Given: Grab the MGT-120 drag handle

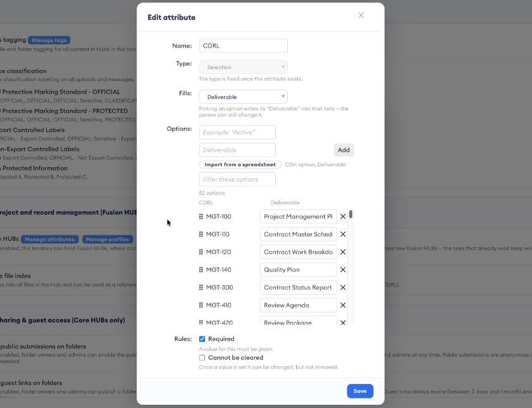Looking at the screenshot, I should pos(201,252).
